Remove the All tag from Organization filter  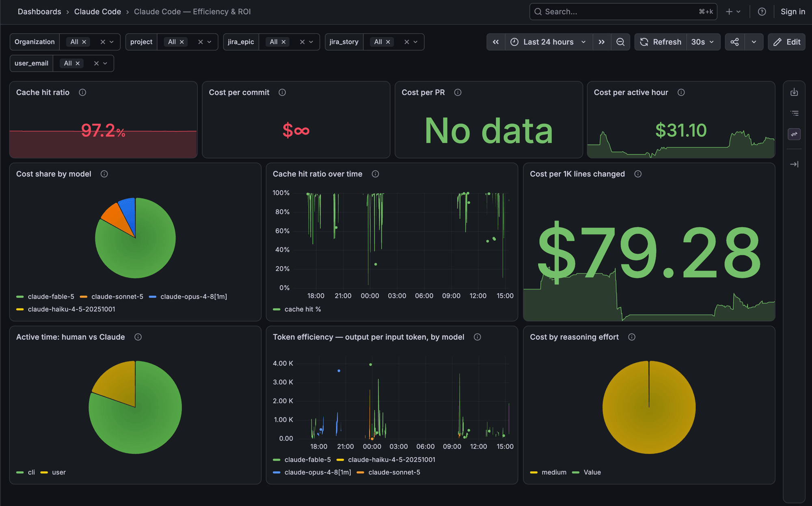coord(84,42)
